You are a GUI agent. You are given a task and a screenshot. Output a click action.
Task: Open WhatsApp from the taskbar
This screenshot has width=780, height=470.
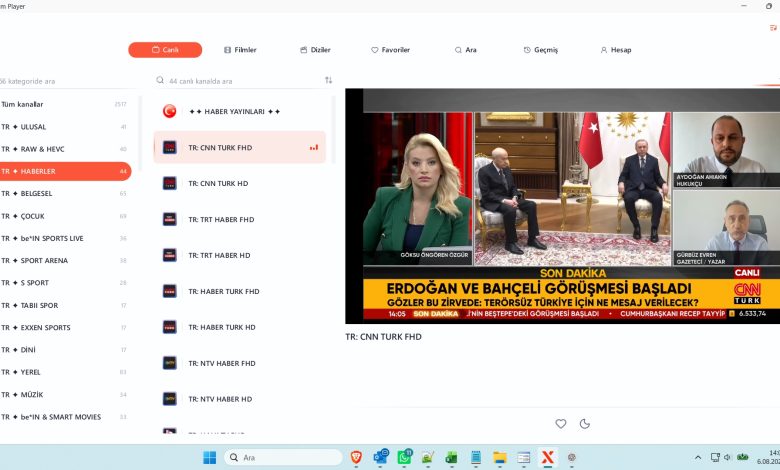(404, 457)
